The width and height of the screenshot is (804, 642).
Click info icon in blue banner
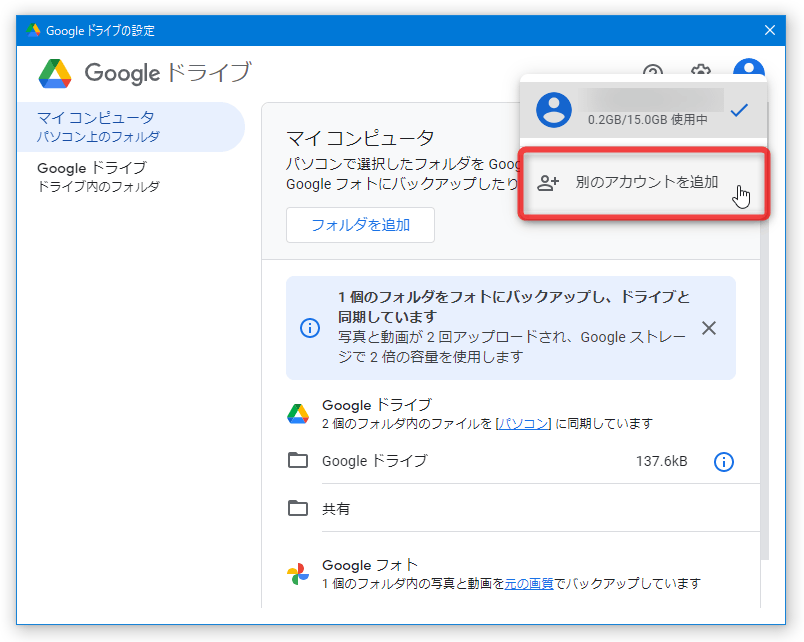310,328
